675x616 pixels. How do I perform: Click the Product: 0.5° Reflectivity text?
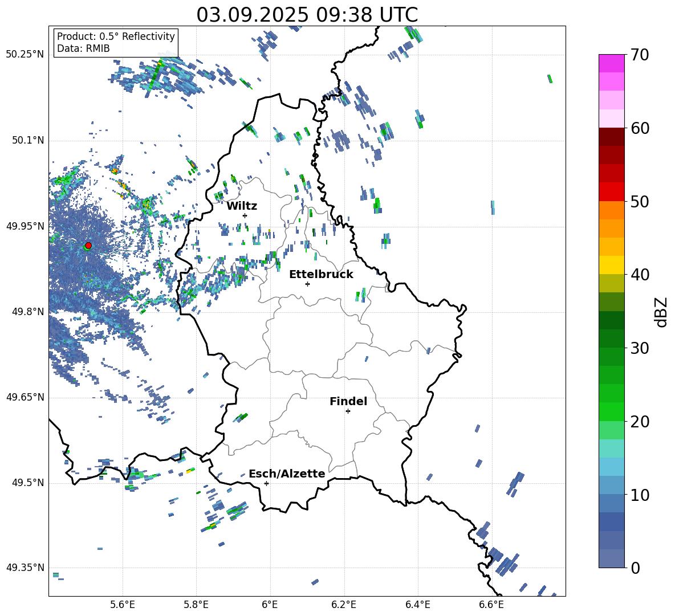click(x=116, y=36)
